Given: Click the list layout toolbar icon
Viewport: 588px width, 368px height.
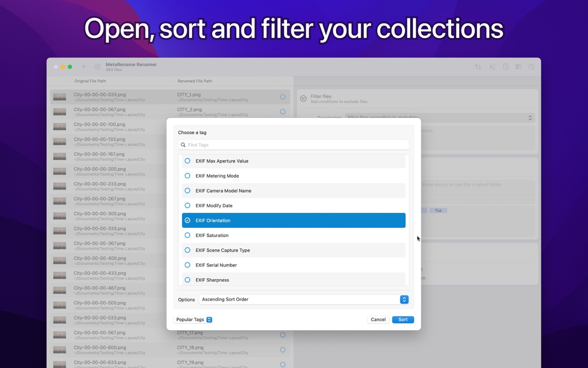Looking at the screenshot, I should coord(518,67).
